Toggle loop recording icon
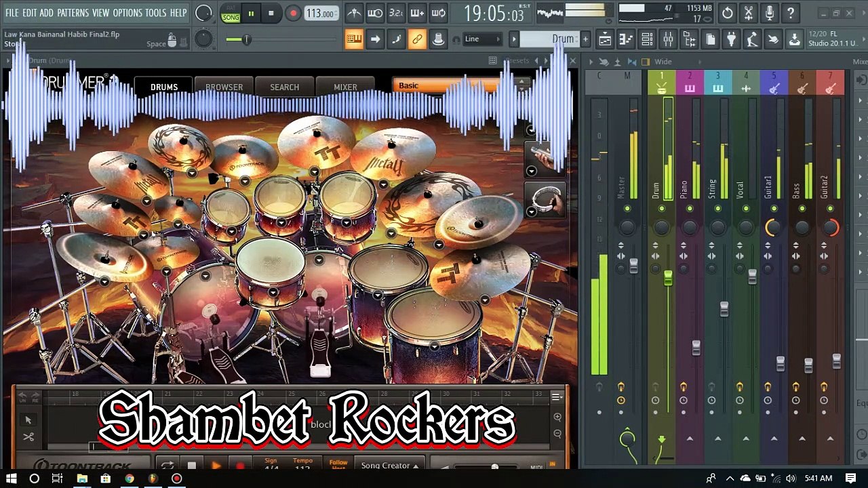 tap(438, 13)
